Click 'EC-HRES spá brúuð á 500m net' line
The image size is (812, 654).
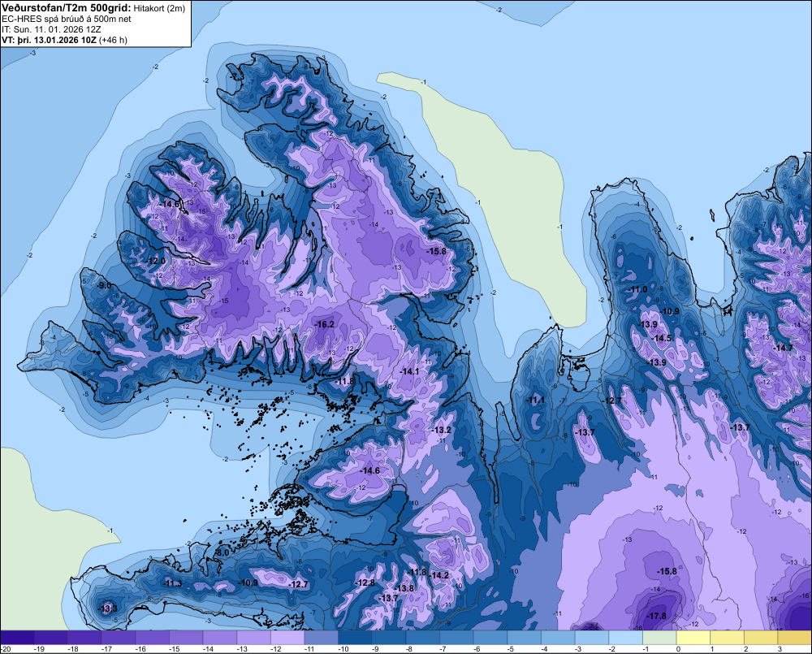pos(67,19)
